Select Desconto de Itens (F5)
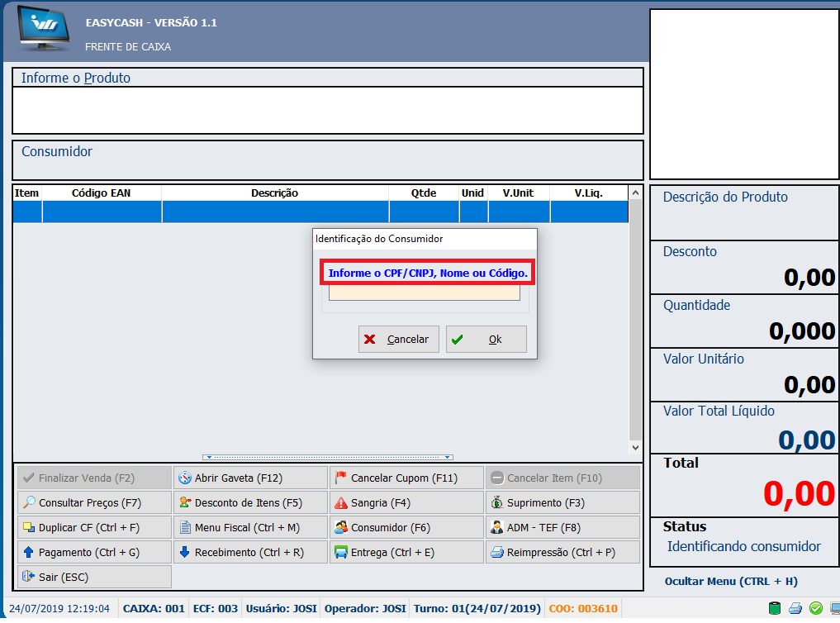The width and height of the screenshot is (840, 623). click(x=250, y=502)
